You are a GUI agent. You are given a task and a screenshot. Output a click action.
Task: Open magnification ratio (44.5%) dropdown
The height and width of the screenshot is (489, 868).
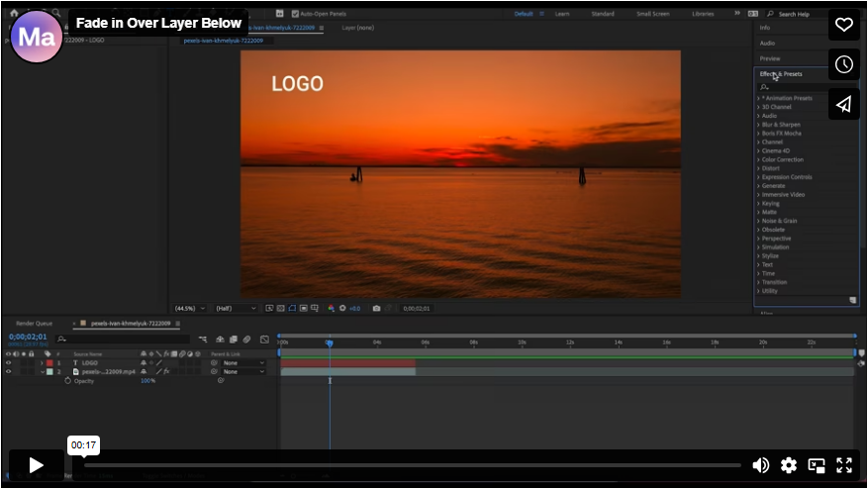tap(190, 309)
